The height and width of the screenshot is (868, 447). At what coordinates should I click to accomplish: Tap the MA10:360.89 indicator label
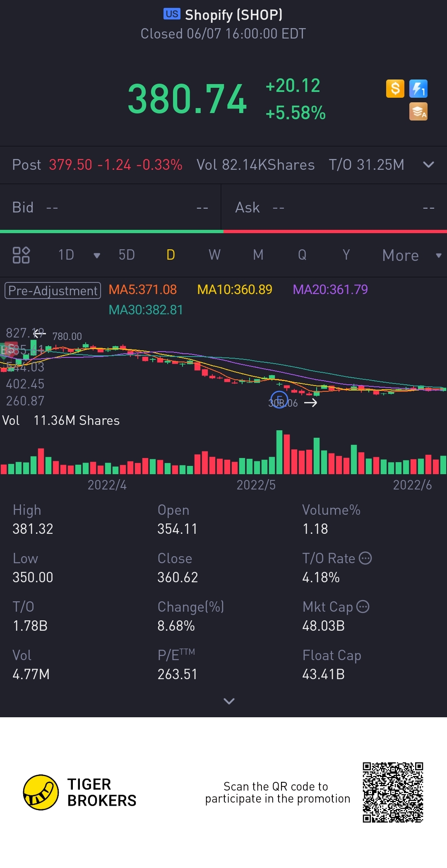[235, 289]
